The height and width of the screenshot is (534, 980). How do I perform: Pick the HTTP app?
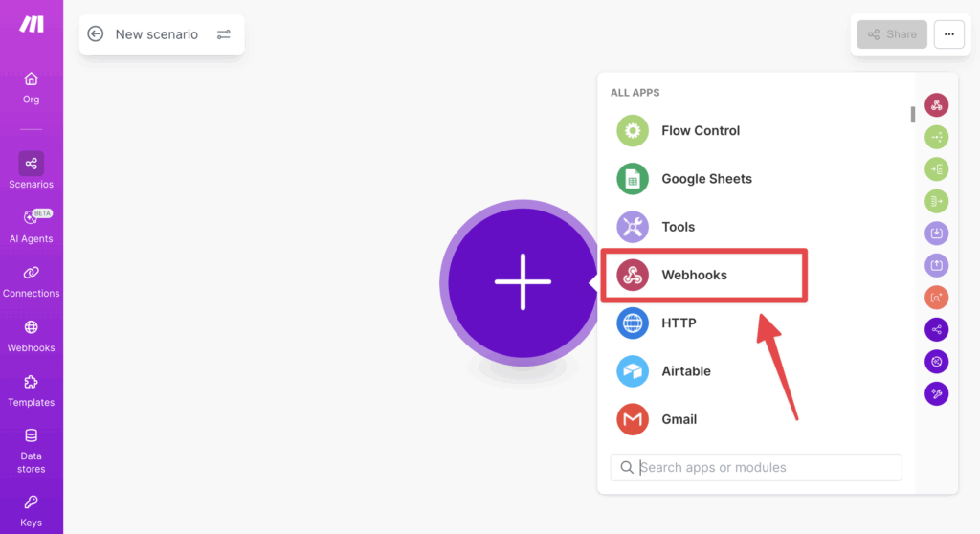tap(756, 323)
